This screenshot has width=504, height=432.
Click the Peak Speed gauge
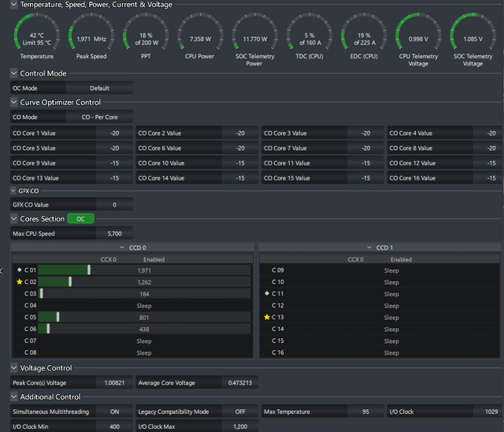(x=91, y=36)
